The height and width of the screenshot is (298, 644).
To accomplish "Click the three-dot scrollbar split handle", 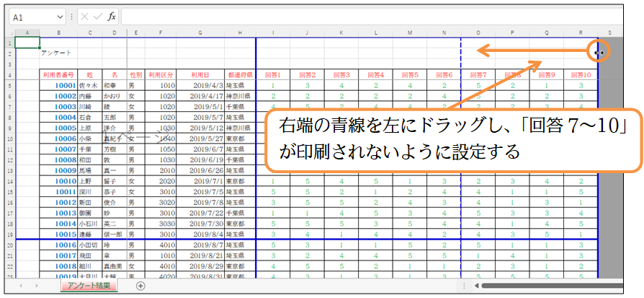I will point(464,286).
